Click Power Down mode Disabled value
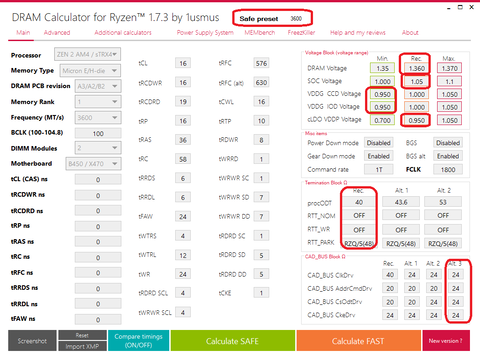Image resolution: width=480 pixels, height=361 pixels. 379,143
